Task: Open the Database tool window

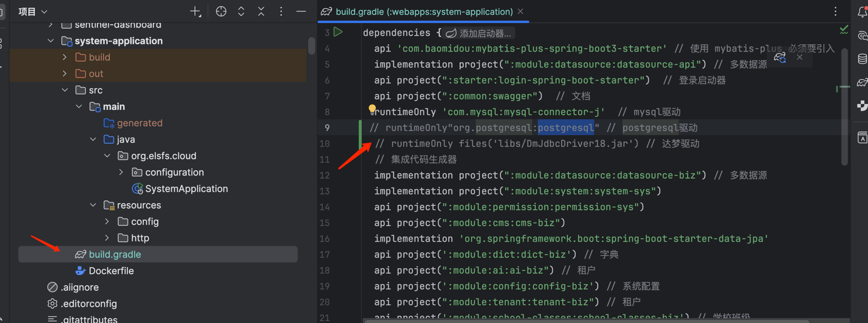Action: [x=862, y=59]
